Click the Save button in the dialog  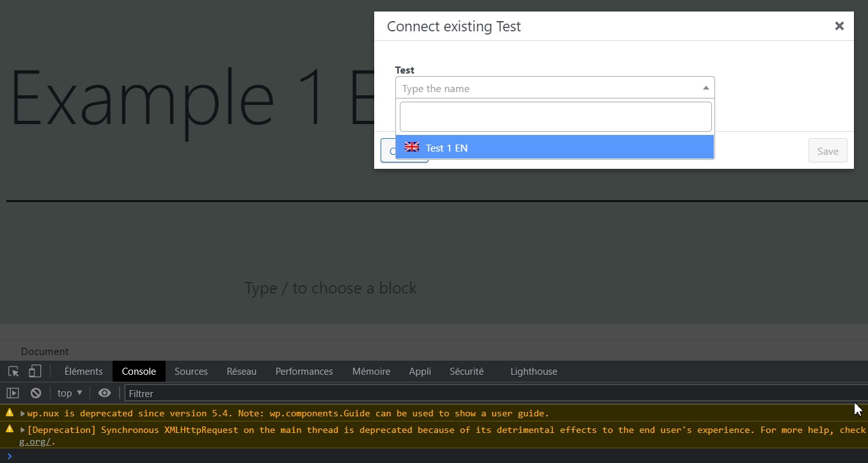[827, 151]
